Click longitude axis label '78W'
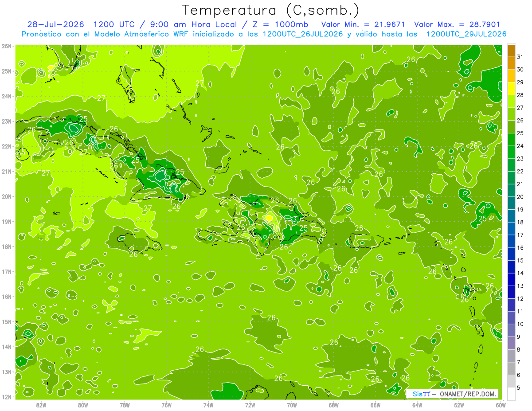The height and width of the screenshot is (411, 532). coord(125,405)
